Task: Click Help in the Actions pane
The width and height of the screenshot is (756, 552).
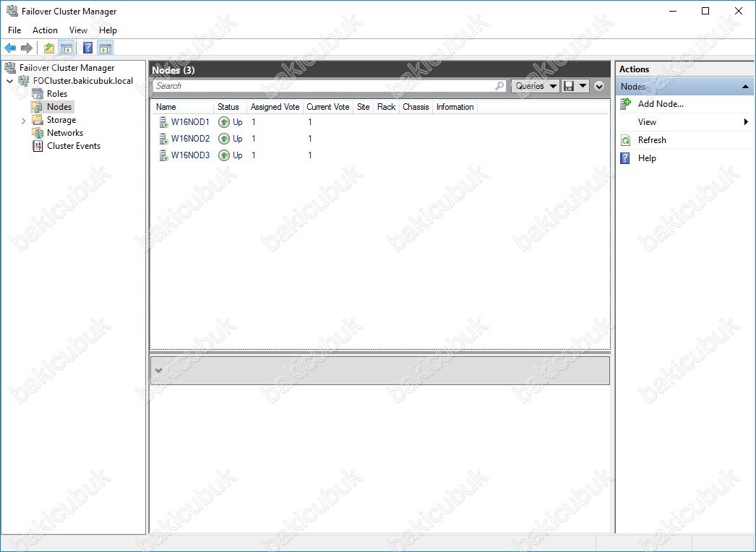Action: (647, 158)
